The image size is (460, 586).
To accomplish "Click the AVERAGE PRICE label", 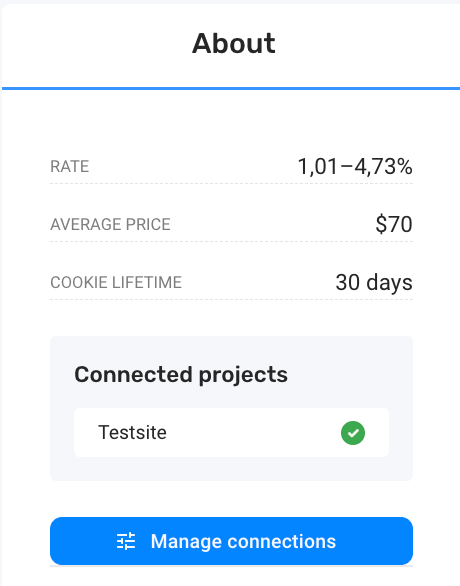I will [110, 224].
